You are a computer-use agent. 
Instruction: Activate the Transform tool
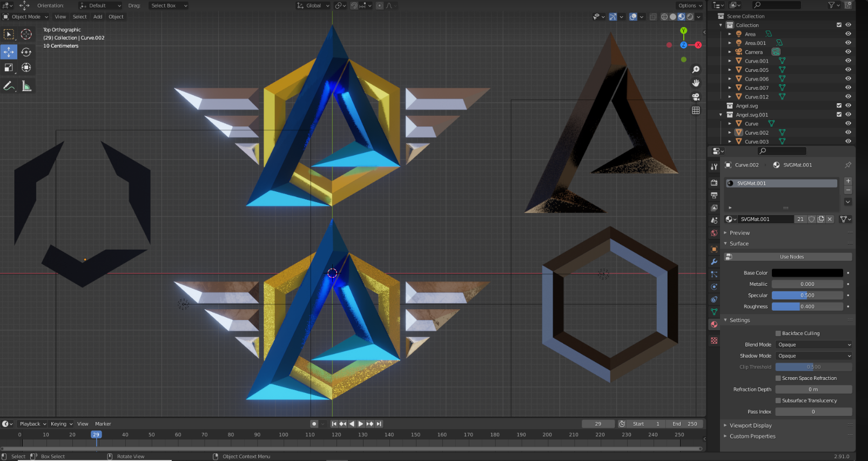point(26,68)
